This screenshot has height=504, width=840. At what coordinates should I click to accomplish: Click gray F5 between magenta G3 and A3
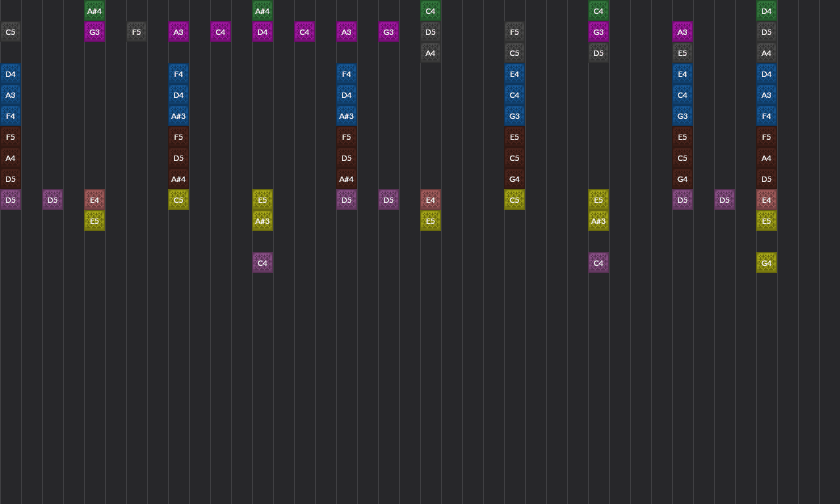136,31
